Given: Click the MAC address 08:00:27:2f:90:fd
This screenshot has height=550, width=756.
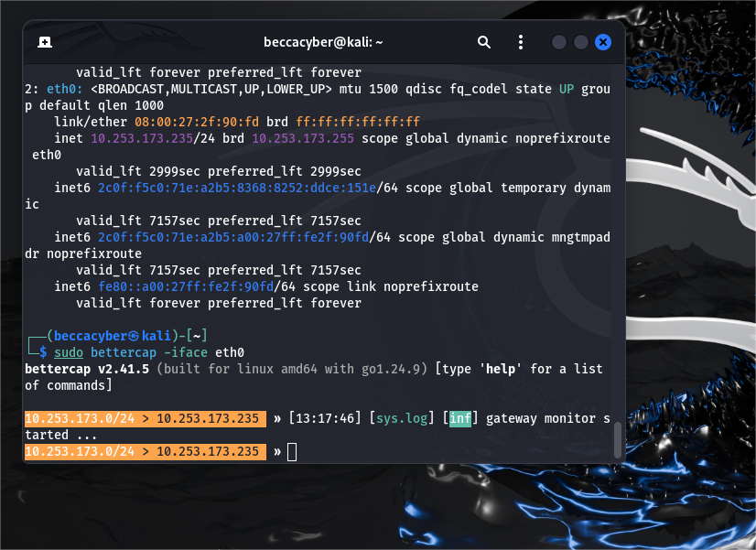Looking at the screenshot, I should (x=197, y=122).
